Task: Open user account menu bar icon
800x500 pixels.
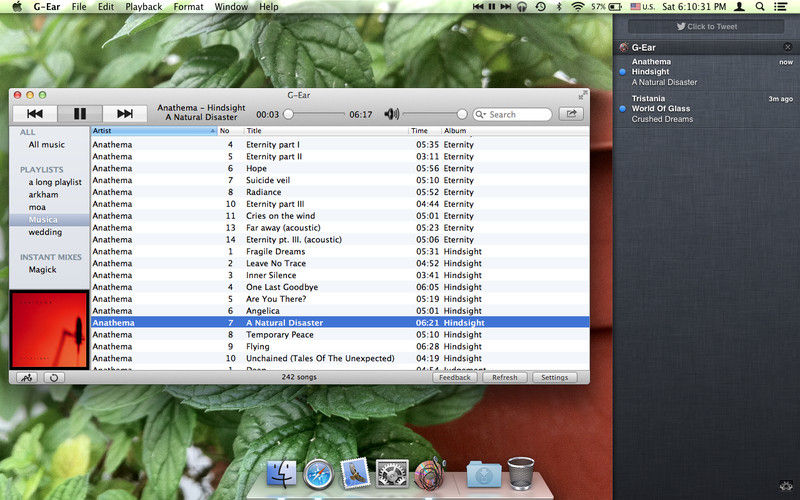Action: click(x=739, y=7)
